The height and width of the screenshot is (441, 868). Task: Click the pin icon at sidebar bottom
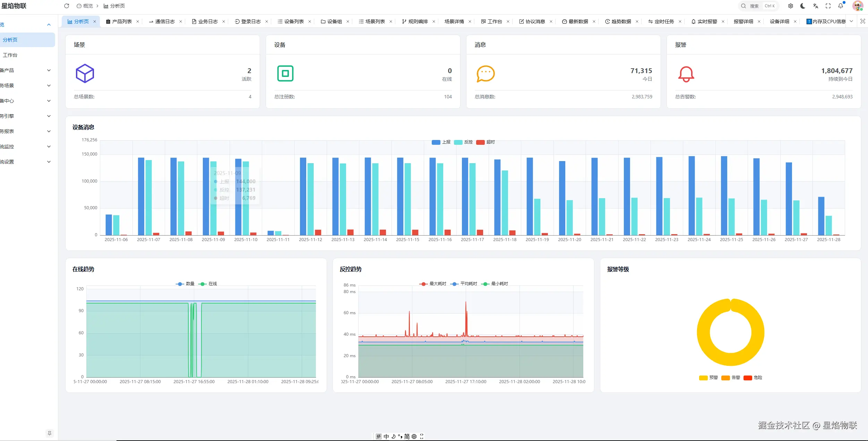[50, 433]
